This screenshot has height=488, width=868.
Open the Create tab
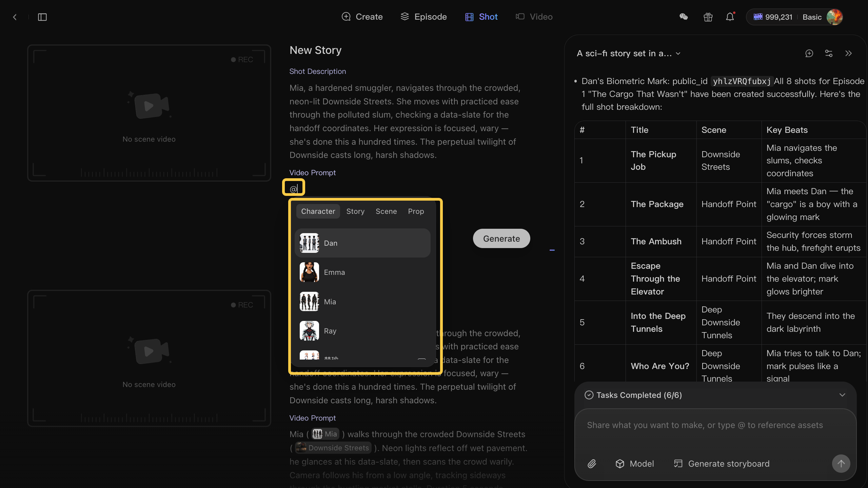click(362, 17)
